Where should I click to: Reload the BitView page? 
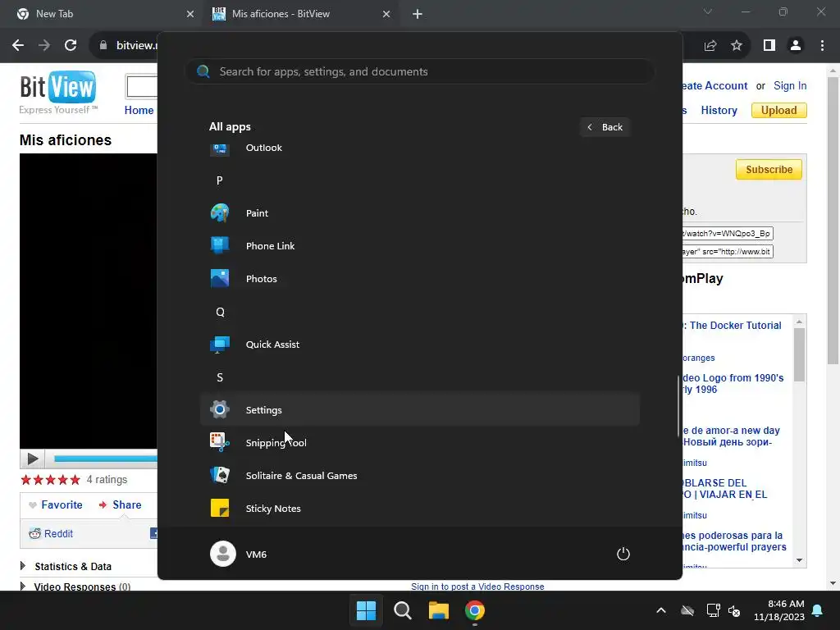(71, 46)
